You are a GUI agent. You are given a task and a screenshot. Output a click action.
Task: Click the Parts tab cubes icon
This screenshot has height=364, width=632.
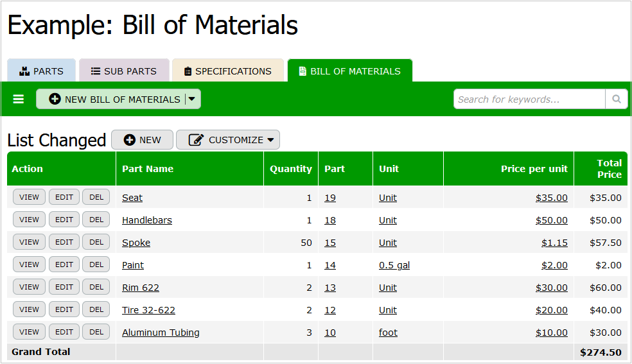25,71
